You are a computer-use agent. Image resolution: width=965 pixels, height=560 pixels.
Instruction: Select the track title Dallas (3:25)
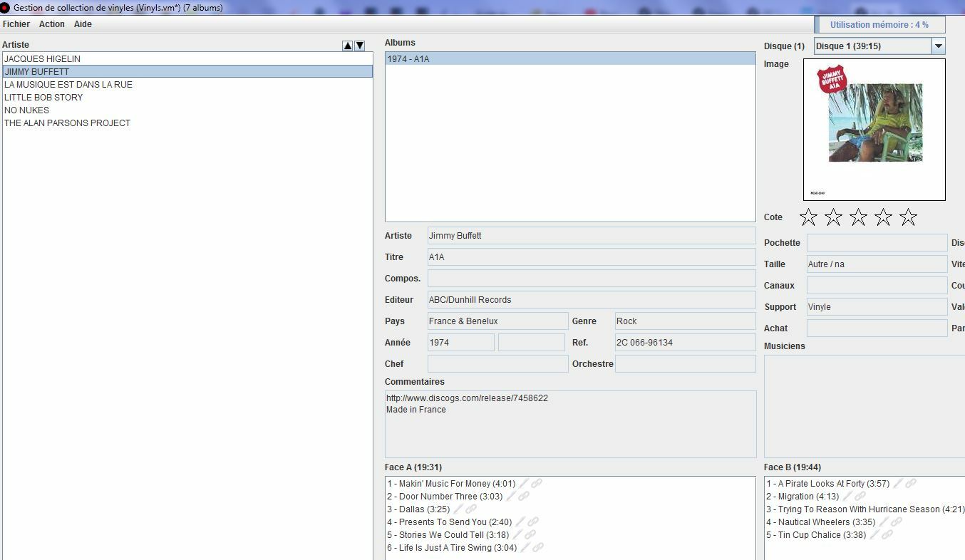pos(419,509)
